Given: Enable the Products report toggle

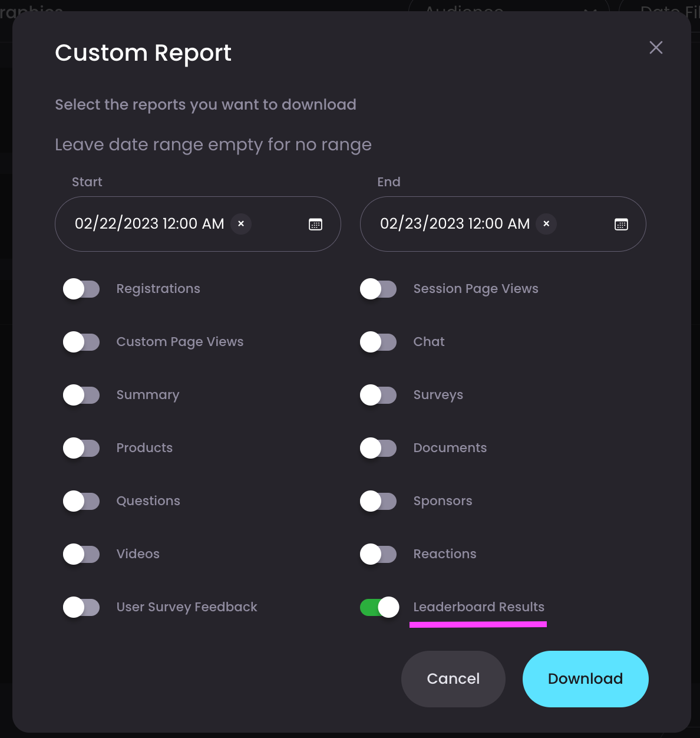Looking at the screenshot, I should coord(81,448).
